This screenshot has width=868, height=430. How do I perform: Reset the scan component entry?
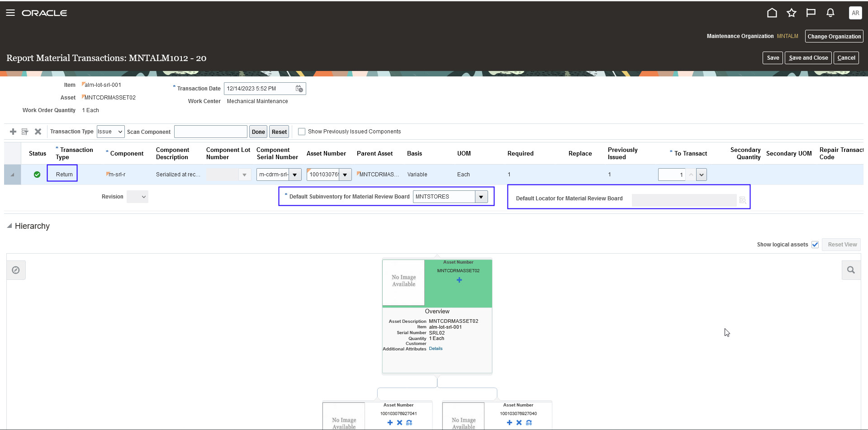(279, 132)
